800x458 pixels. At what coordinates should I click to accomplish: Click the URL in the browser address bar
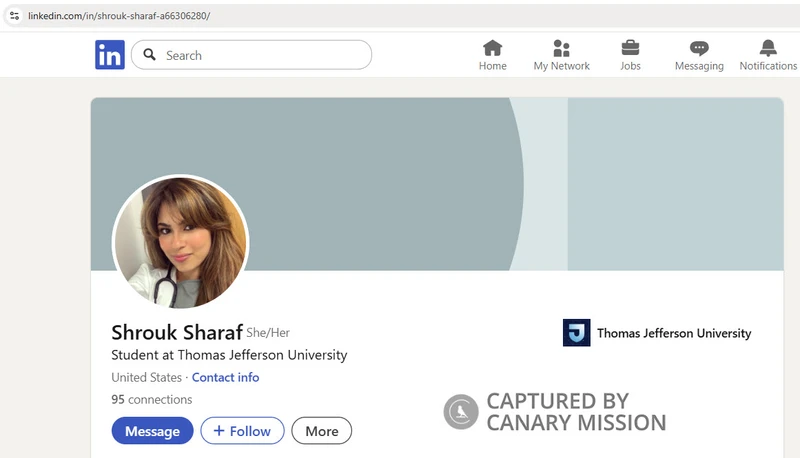click(x=119, y=16)
